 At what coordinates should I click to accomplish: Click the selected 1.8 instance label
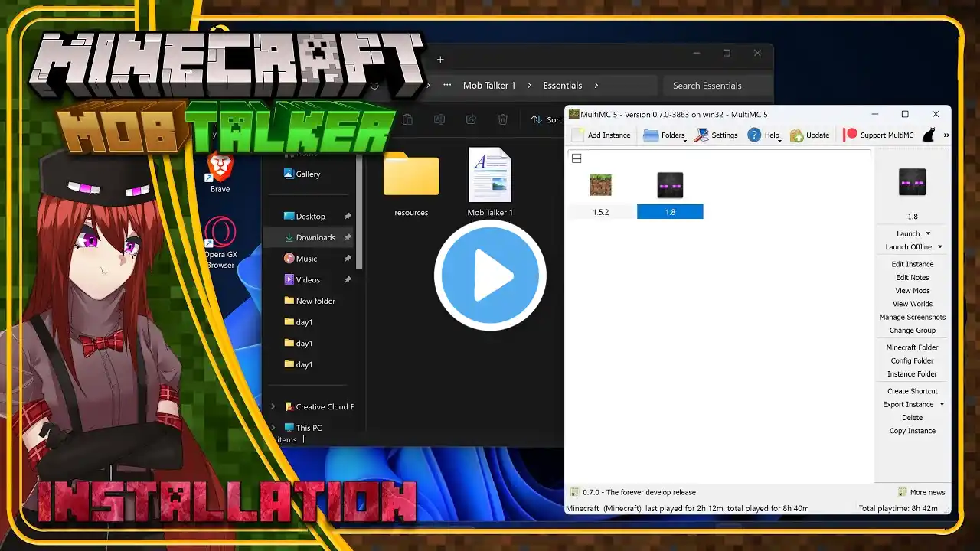pos(670,212)
